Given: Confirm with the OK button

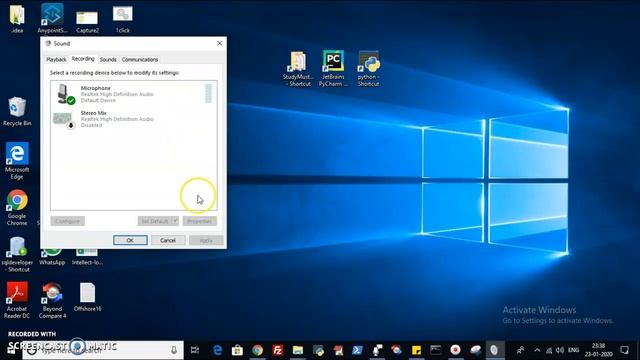Looking at the screenshot, I should [x=130, y=240].
